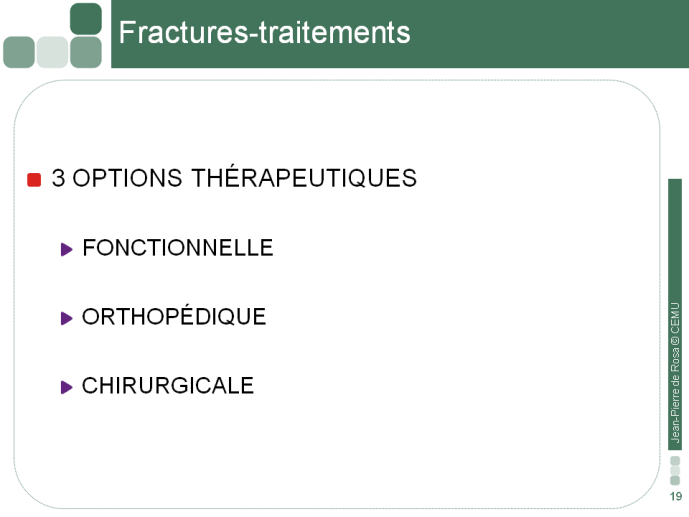The height and width of the screenshot is (517, 689).
Task: Select the 3 OPTIONS THÉRAPEUTIQUES heading
Action: click(234, 178)
